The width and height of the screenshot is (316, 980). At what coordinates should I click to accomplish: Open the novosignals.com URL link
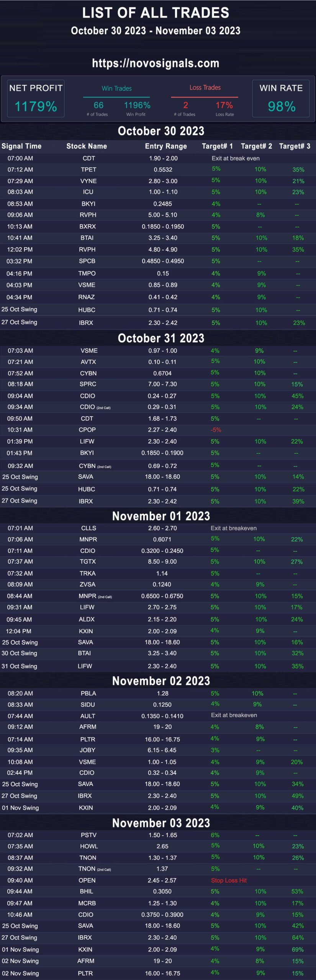point(156,63)
